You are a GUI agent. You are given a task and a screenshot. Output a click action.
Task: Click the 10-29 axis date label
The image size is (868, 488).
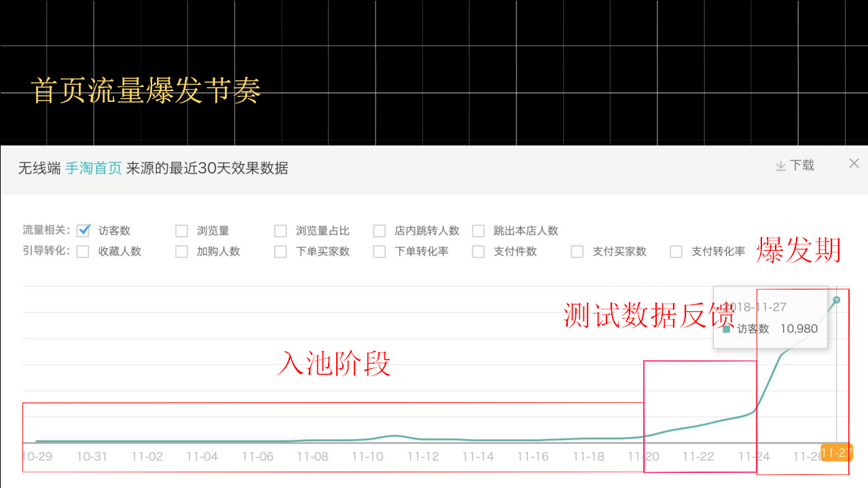37,457
